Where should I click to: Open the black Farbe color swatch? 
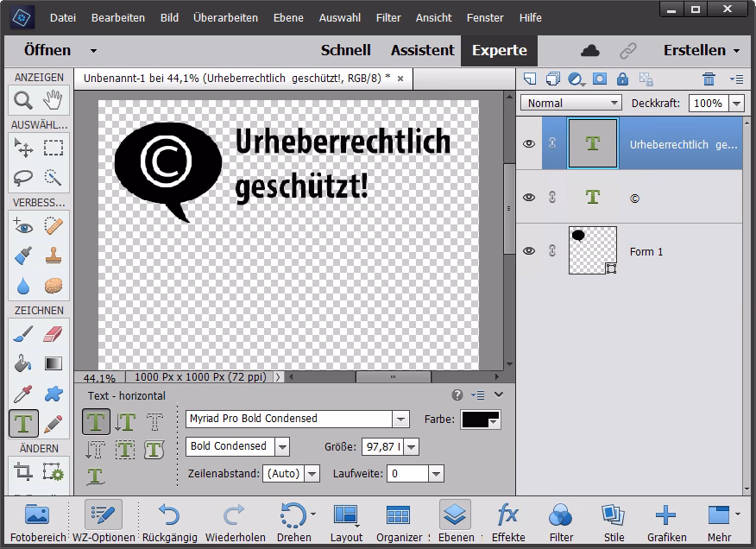481,420
